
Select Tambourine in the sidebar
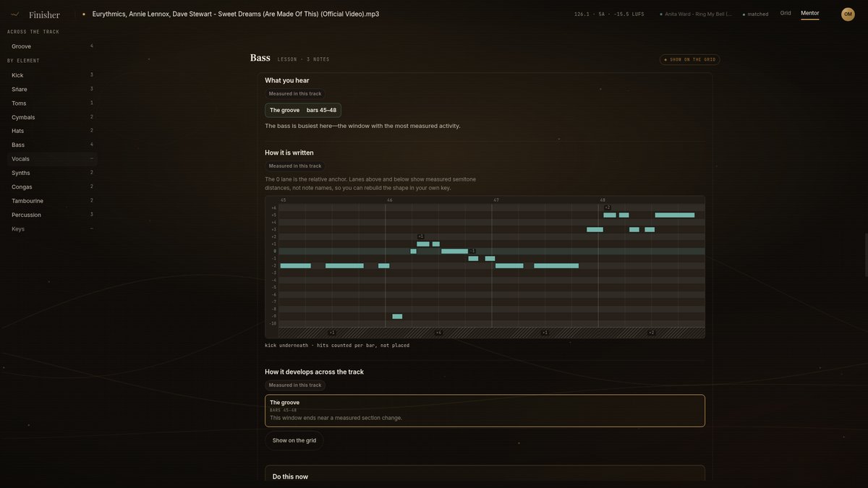(52, 200)
